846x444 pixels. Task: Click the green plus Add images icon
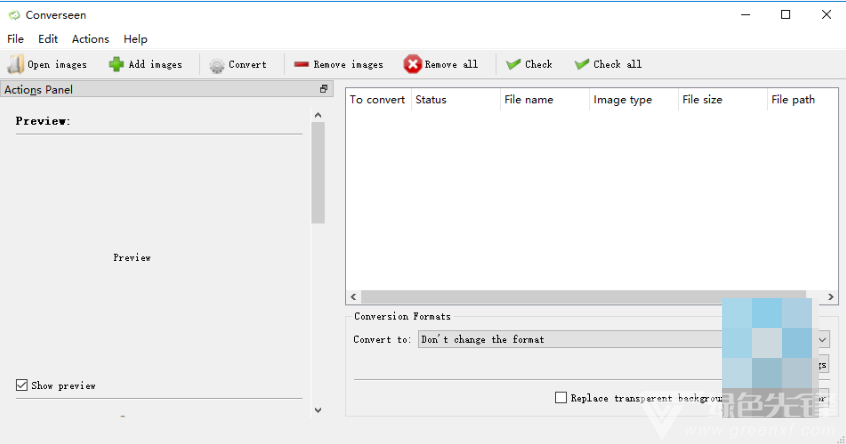point(116,64)
